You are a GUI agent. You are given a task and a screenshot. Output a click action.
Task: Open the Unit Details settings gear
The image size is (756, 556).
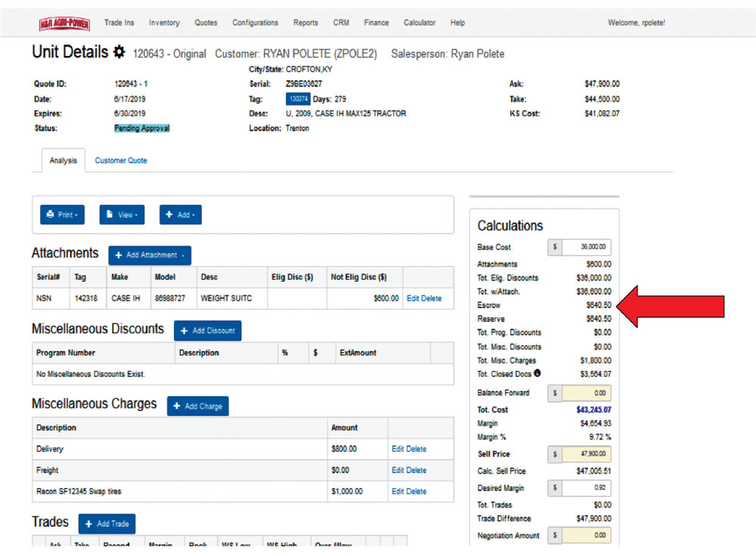tap(119, 51)
